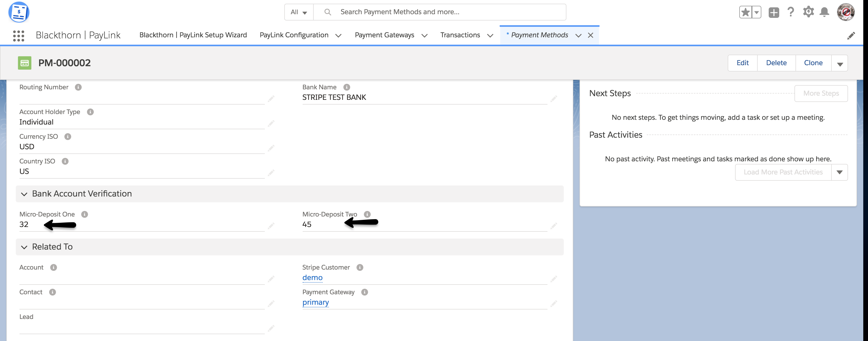
Task: Open the user profile avatar
Action: tap(845, 12)
